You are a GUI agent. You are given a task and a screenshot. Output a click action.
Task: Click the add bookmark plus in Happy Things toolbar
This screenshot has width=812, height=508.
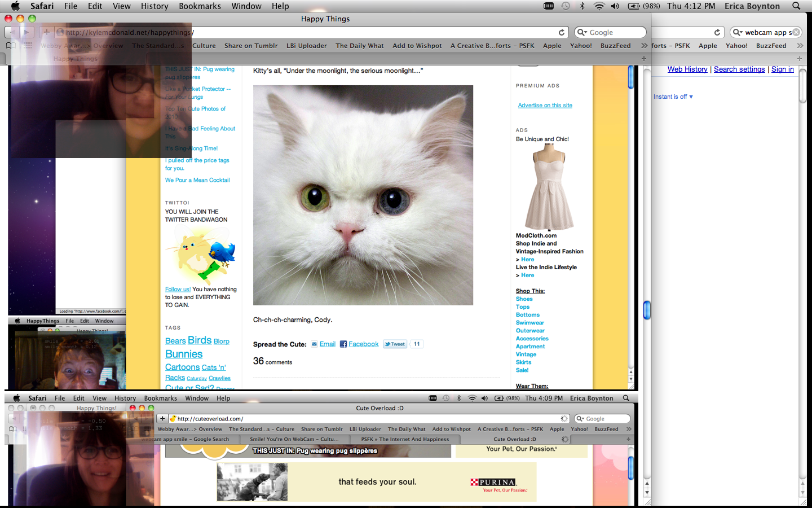coord(46,32)
